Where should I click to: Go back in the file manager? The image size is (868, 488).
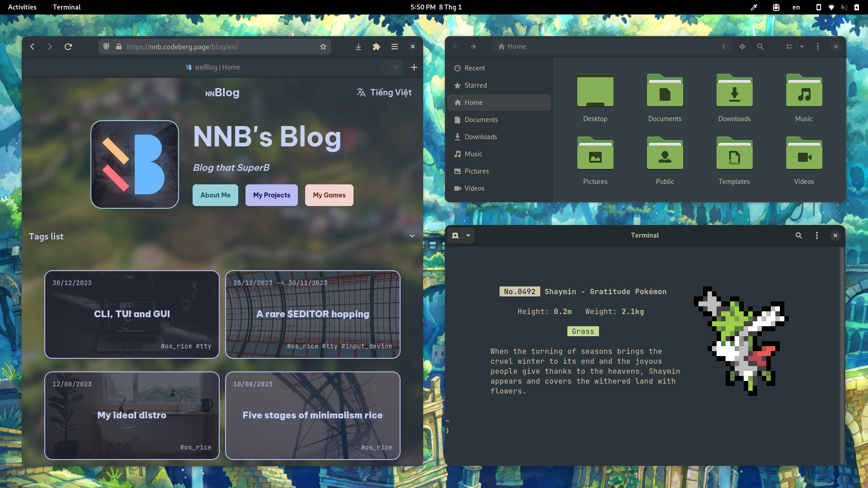(456, 47)
